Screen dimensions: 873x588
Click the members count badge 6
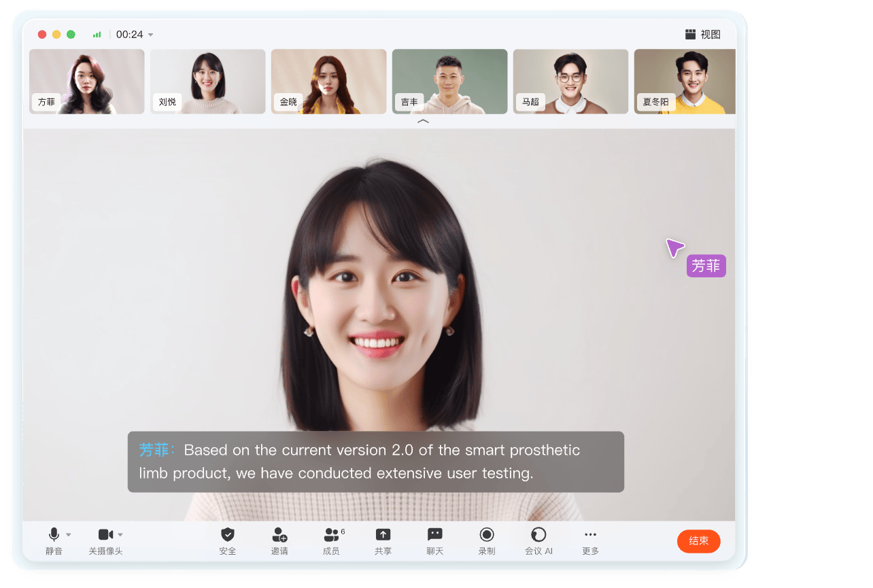(343, 532)
